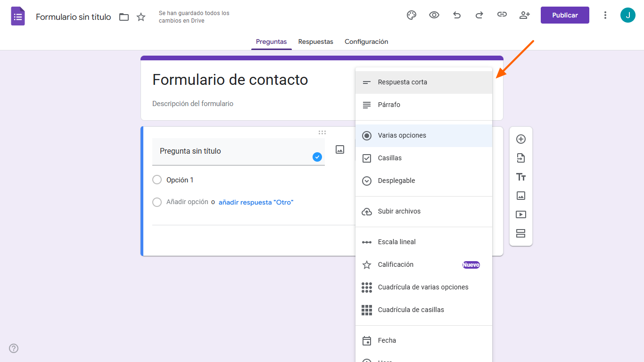The width and height of the screenshot is (644, 362).
Task: Click the añadir respuesta "Otro" link
Action: click(256, 202)
